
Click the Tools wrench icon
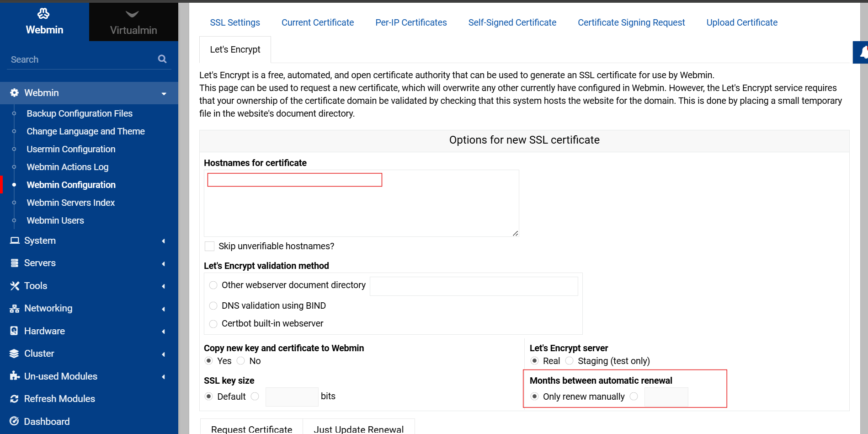(x=15, y=286)
